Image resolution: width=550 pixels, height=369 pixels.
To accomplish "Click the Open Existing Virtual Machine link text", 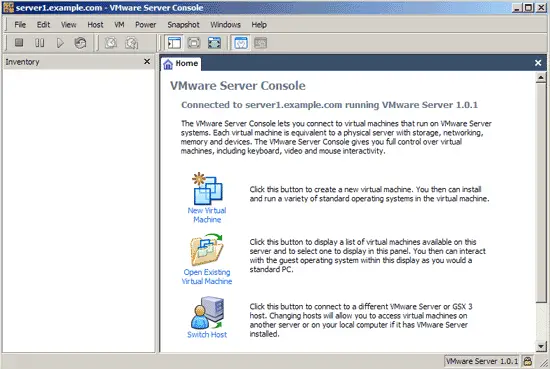I will click(x=207, y=277).
